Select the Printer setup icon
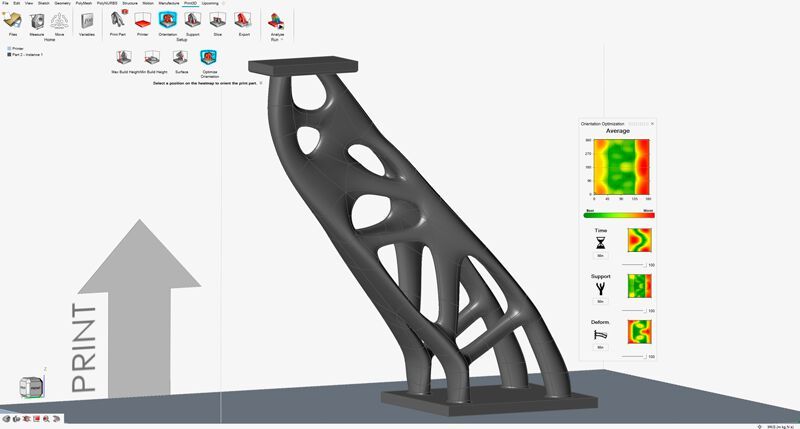 pyautogui.click(x=142, y=20)
